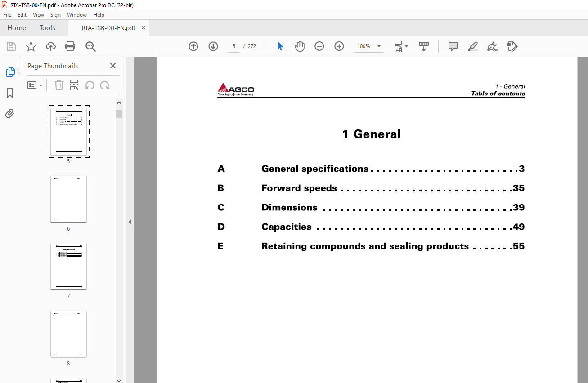
Task: Open the stamp tool icon
Action: (x=512, y=46)
